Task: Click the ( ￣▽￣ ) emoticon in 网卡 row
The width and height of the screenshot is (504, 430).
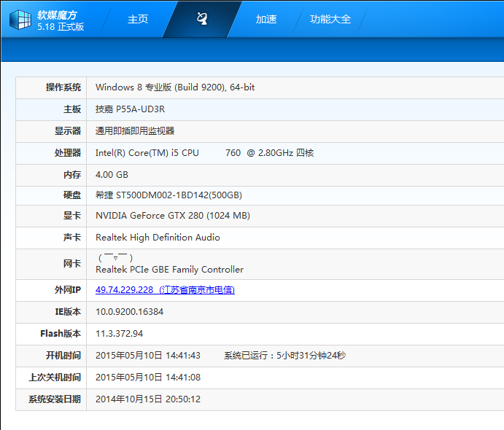Action: tap(115, 257)
